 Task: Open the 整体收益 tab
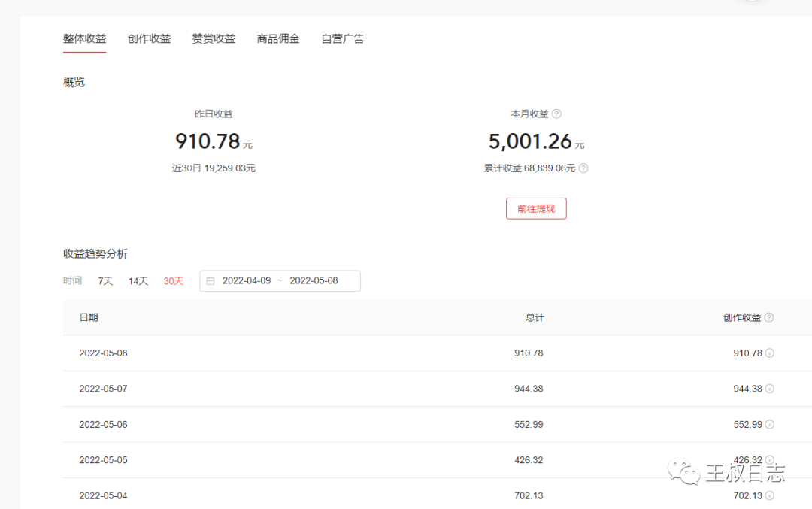pos(84,39)
